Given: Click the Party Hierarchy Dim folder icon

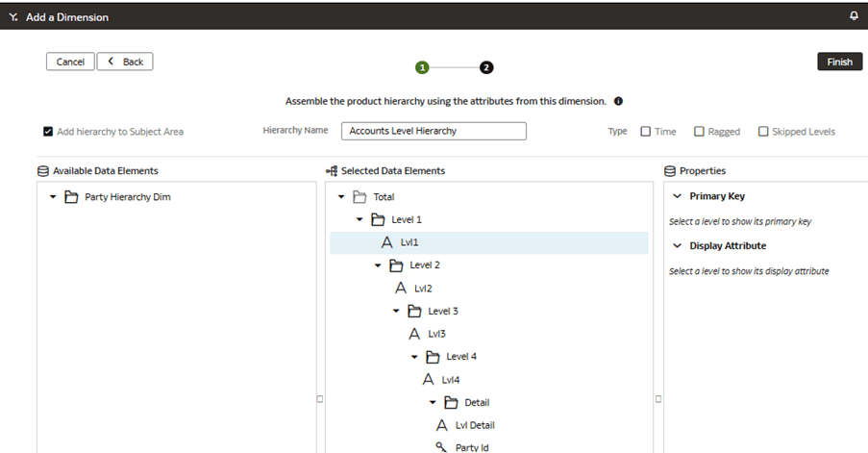Looking at the screenshot, I should tap(71, 197).
